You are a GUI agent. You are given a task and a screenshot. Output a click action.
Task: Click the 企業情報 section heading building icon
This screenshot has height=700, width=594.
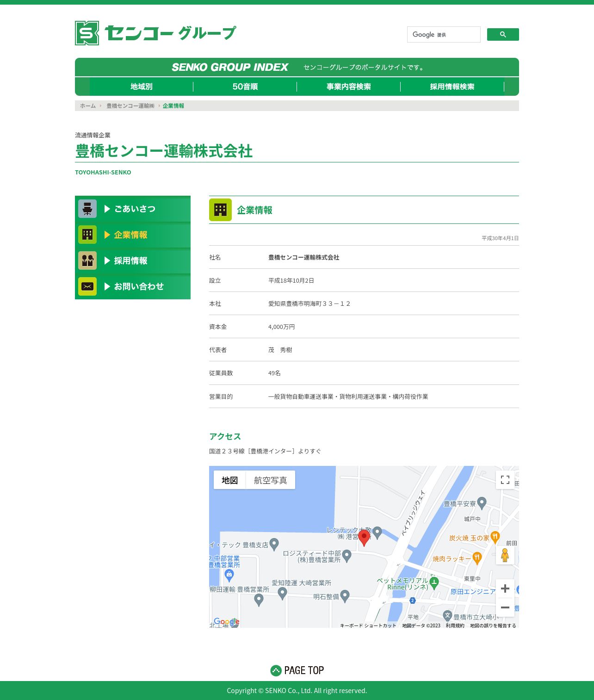220,210
